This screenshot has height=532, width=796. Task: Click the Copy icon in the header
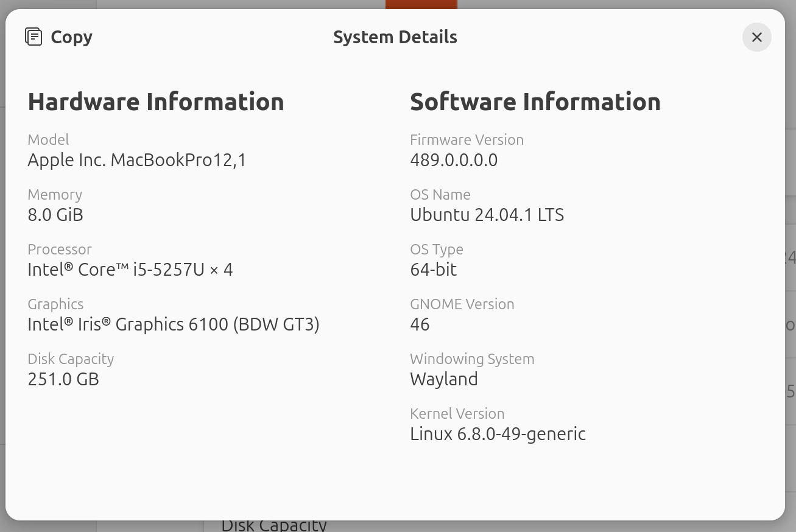tap(33, 37)
